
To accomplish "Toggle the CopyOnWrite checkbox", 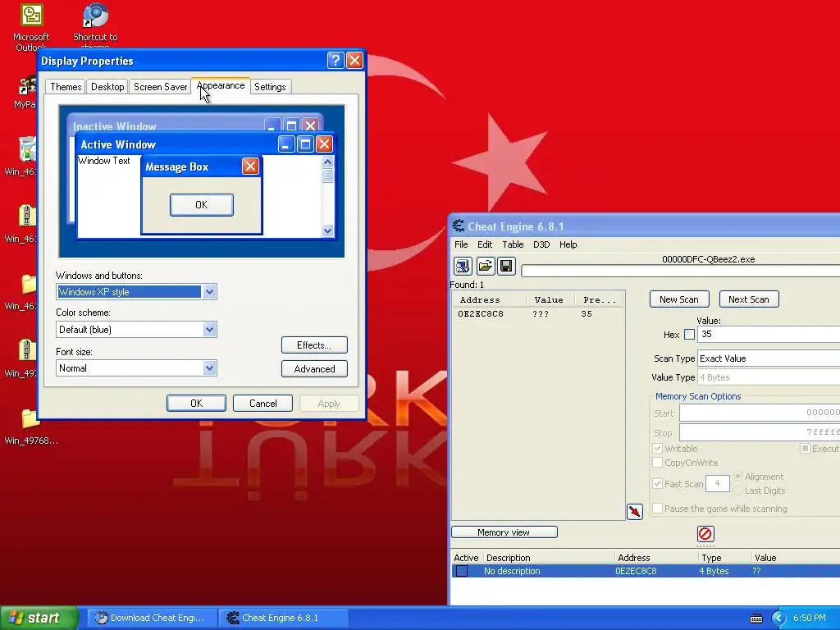I will click(657, 463).
